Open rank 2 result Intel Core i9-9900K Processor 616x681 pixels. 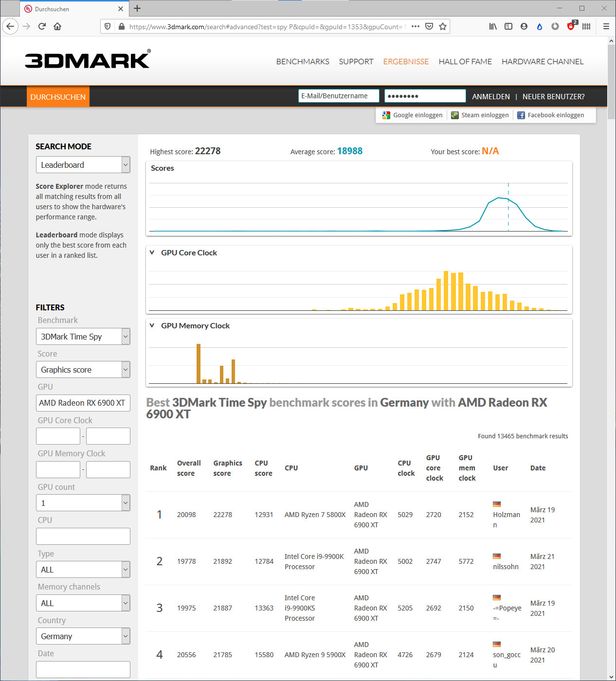pyautogui.click(x=314, y=561)
